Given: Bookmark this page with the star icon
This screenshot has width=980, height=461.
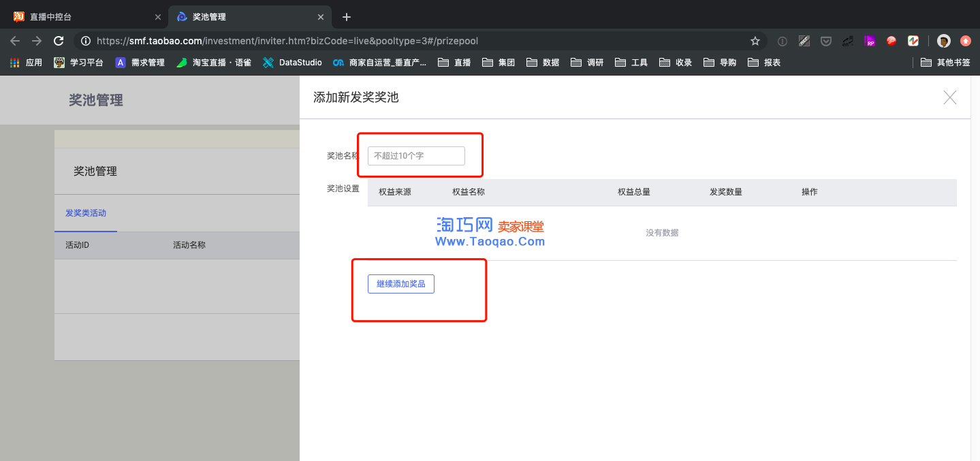Looking at the screenshot, I should point(755,41).
